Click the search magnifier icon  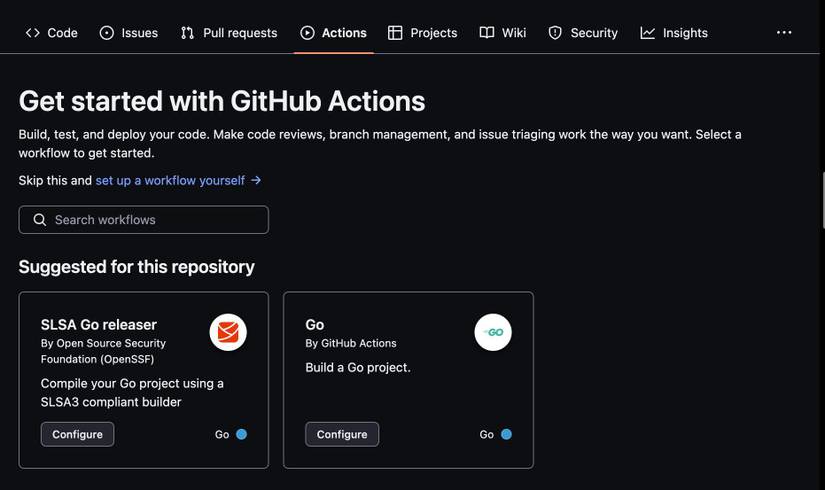pyautogui.click(x=40, y=220)
